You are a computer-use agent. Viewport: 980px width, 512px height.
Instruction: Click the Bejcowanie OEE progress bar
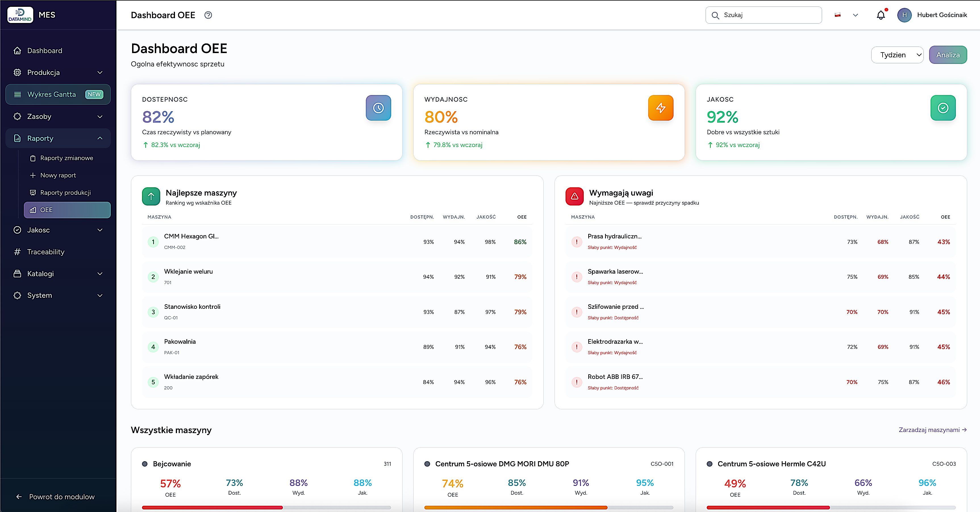266,507
